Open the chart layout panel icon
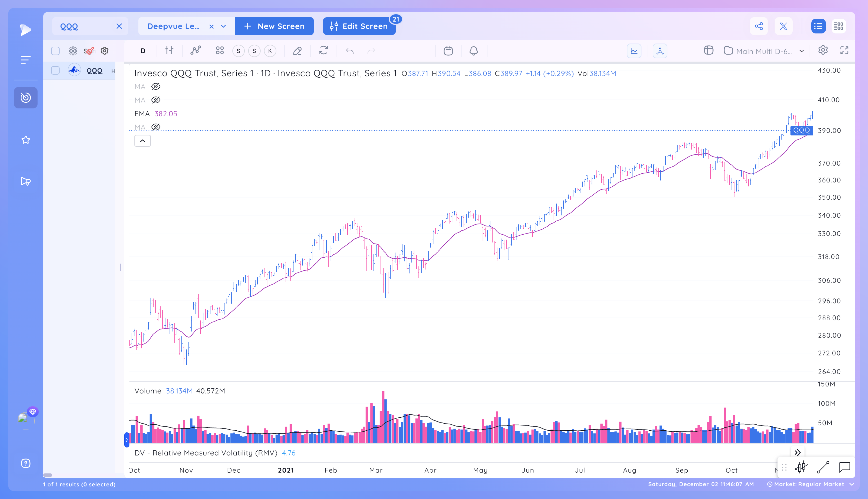The width and height of the screenshot is (868, 499). [709, 50]
